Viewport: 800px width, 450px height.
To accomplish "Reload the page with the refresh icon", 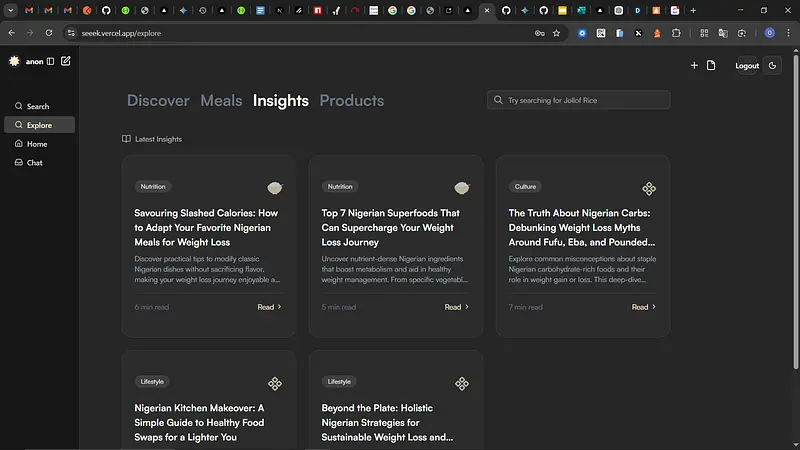I will 50,33.
